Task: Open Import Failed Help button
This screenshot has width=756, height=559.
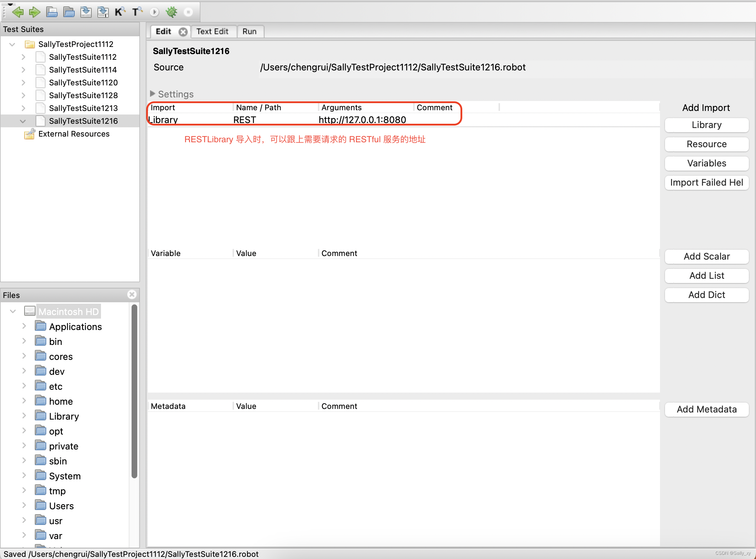Action: point(707,182)
